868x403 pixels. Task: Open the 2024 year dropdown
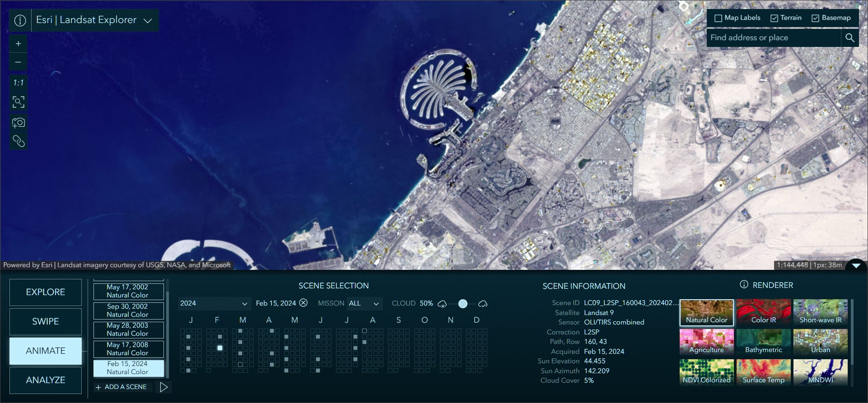(213, 303)
